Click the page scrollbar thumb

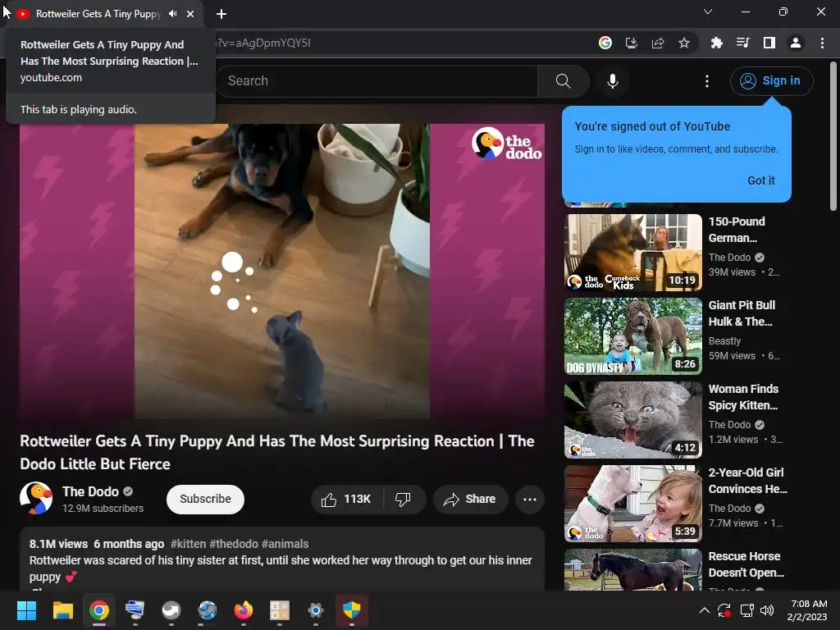click(833, 137)
